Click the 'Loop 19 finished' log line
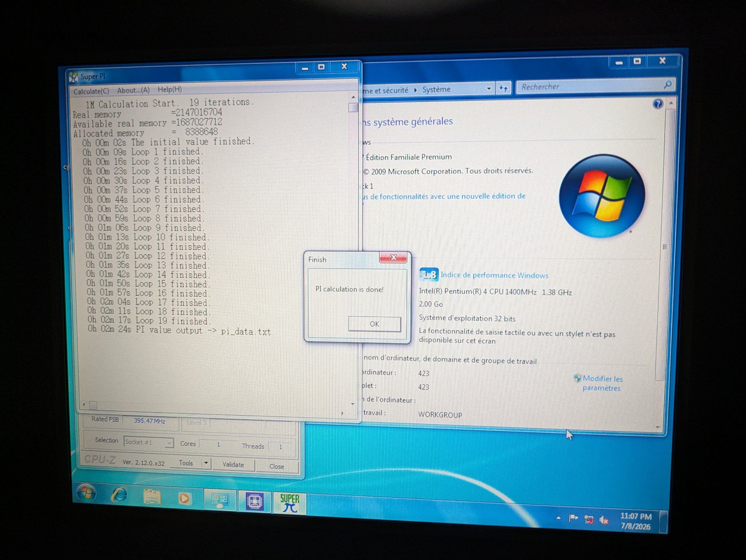The width and height of the screenshot is (746, 560). click(x=148, y=321)
